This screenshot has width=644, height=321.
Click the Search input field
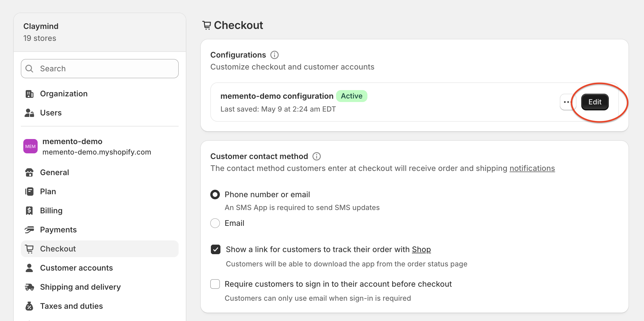[x=100, y=69]
